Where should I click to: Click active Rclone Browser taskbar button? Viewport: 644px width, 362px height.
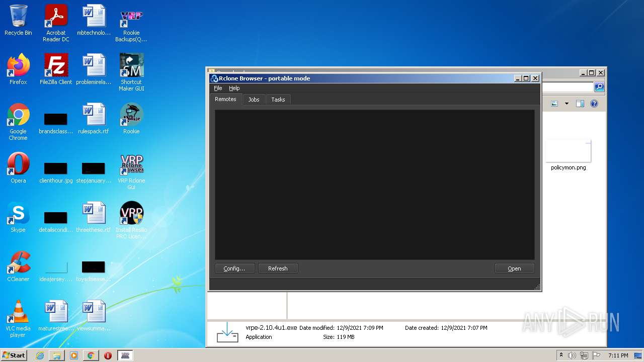point(125,355)
